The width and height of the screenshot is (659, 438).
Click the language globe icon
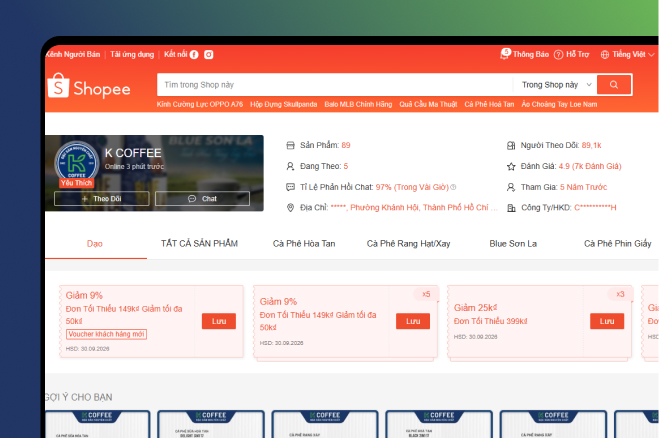pyautogui.click(x=604, y=55)
